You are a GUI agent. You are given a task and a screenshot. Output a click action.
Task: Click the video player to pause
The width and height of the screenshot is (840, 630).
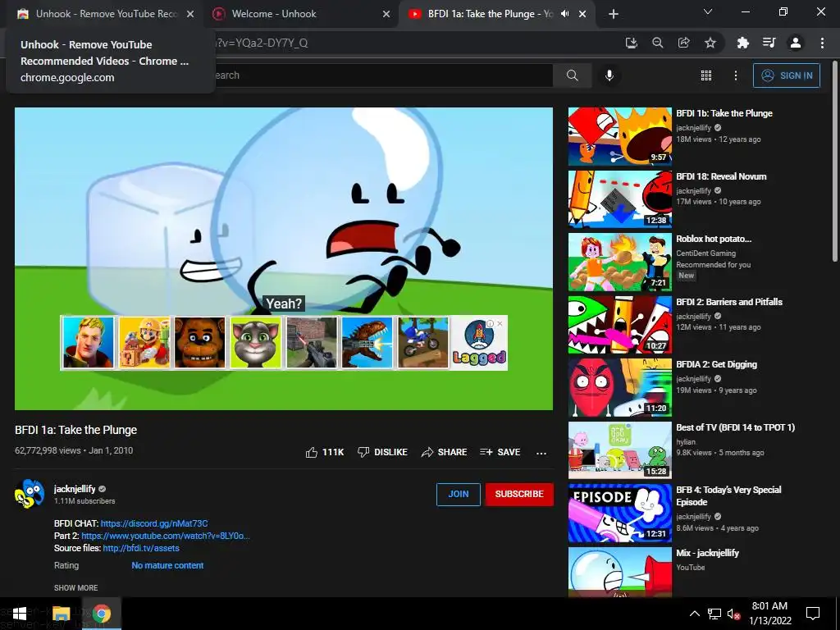pos(283,214)
